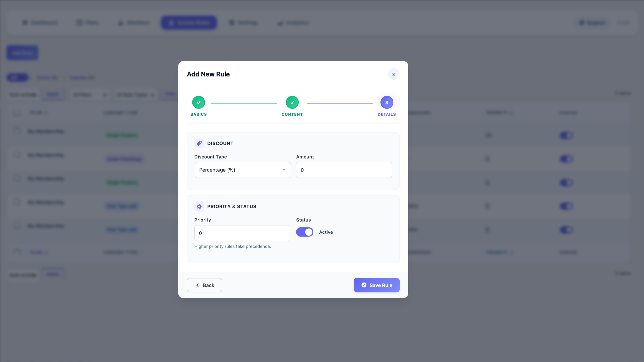Click the Priority & Status gear icon
Viewport: 644px width, 362px height.
pos(199,207)
